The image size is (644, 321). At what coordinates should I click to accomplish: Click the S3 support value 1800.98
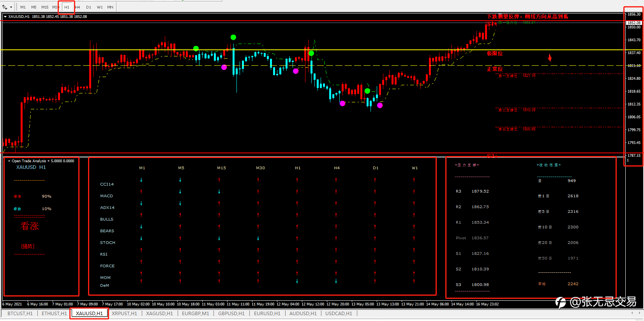click(480, 285)
